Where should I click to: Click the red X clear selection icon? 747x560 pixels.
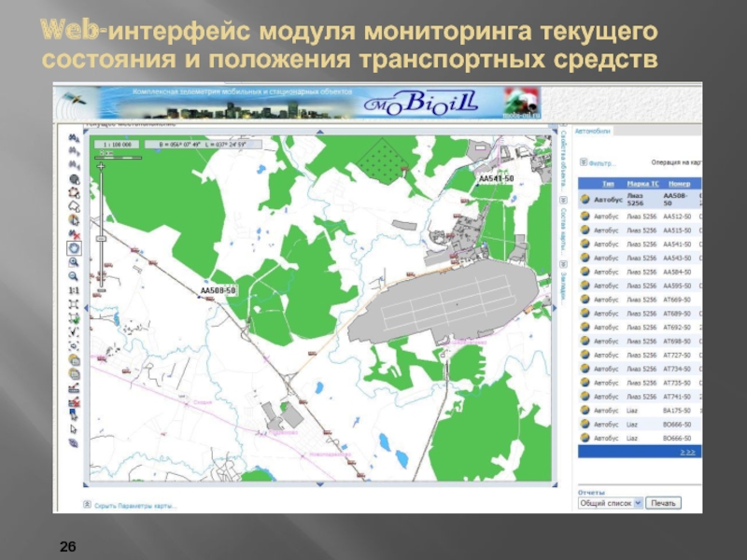pyautogui.click(x=74, y=233)
